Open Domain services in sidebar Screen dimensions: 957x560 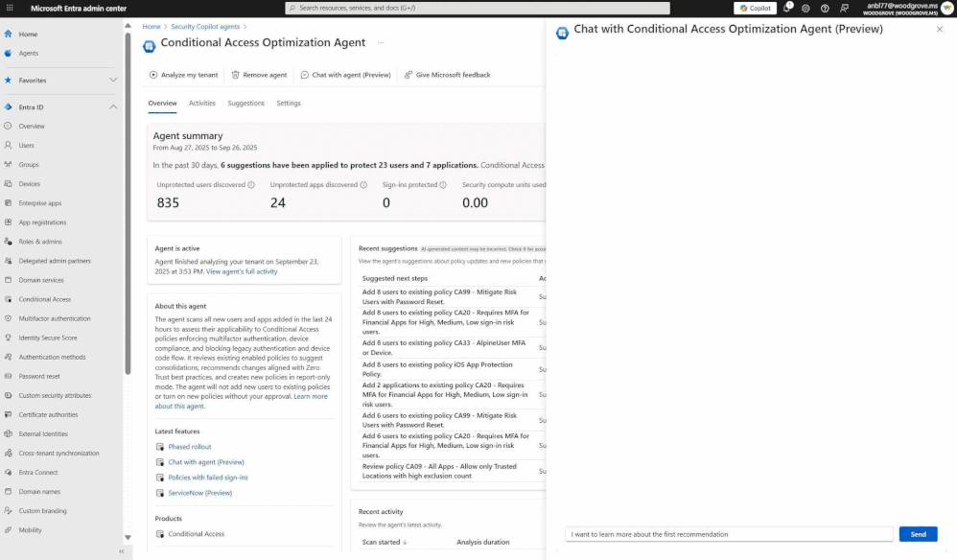point(41,280)
